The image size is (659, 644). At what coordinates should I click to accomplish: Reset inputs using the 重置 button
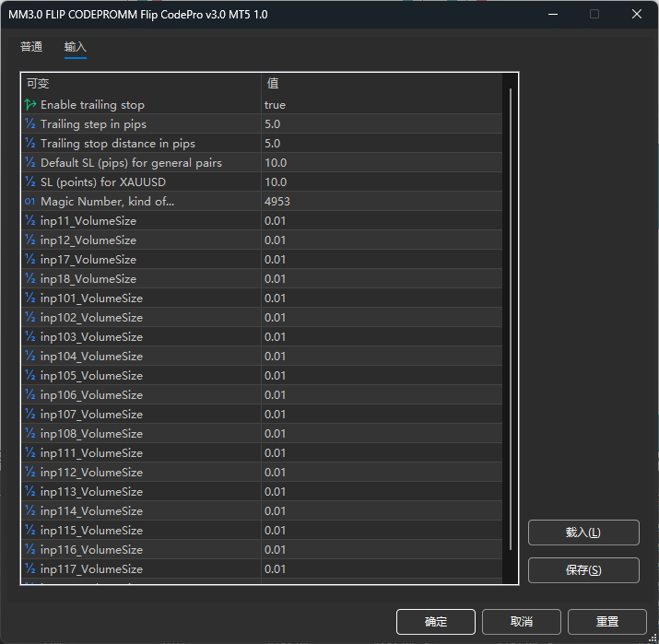point(607,622)
